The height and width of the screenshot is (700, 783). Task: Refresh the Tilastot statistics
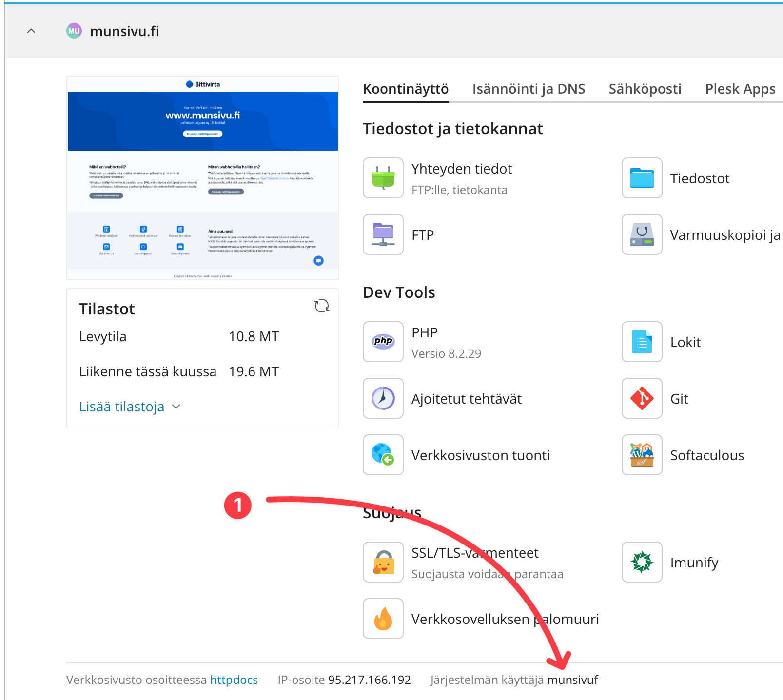click(321, 306)
